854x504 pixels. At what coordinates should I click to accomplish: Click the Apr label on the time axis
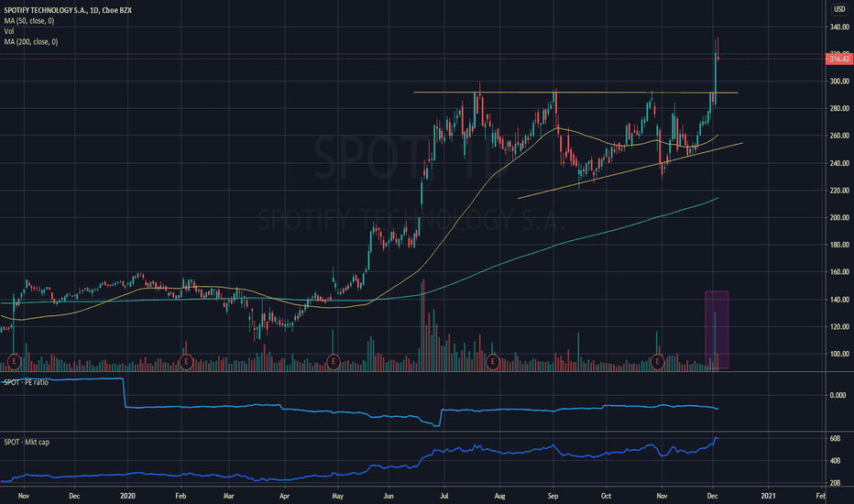(284, 496)
